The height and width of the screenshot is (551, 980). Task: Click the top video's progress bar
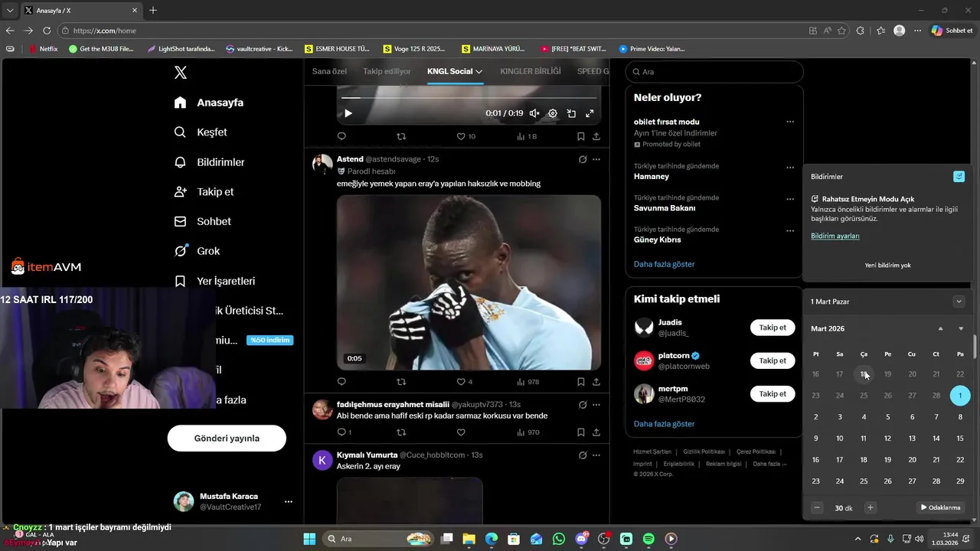tap(469, 98)
